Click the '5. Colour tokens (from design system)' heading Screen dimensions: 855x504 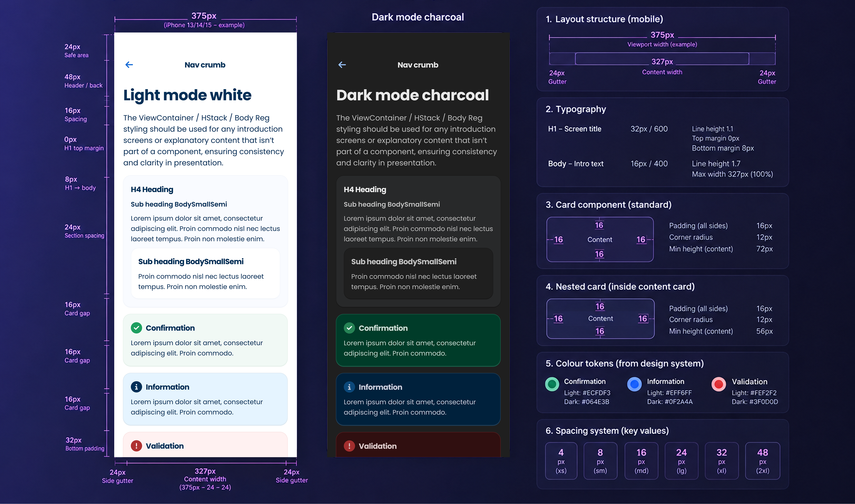[x=624, y=363]
